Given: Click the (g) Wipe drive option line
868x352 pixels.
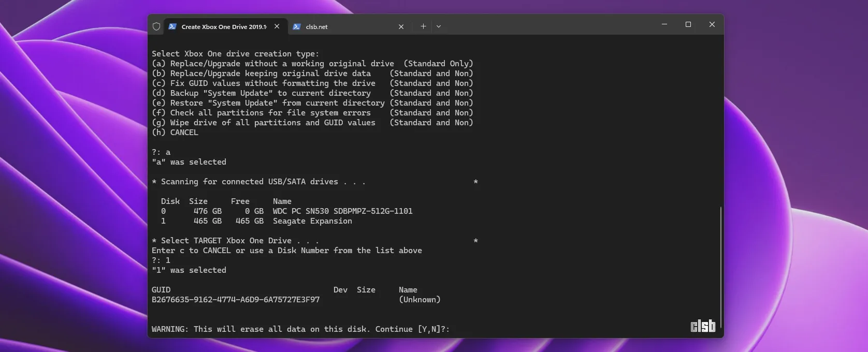Looking at the screenshot, I should 312,123.
